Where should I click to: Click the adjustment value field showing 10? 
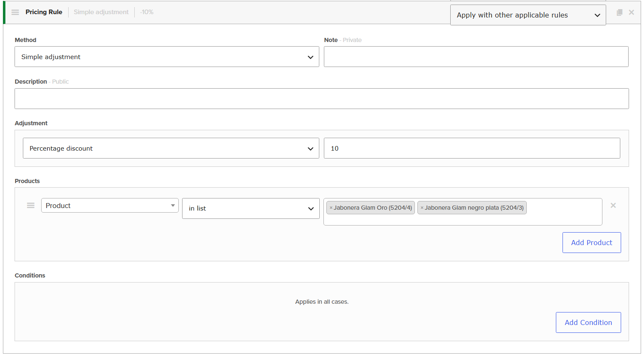pyautogui.click(x=472, y=148)
